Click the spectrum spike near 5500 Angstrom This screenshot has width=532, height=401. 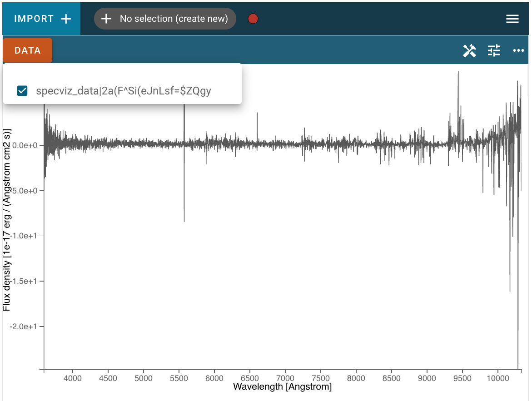tap(184, 163)
